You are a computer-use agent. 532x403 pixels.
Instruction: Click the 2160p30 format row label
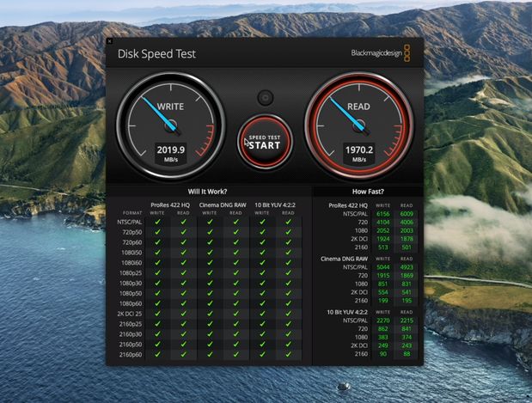[x=131, y=334]
